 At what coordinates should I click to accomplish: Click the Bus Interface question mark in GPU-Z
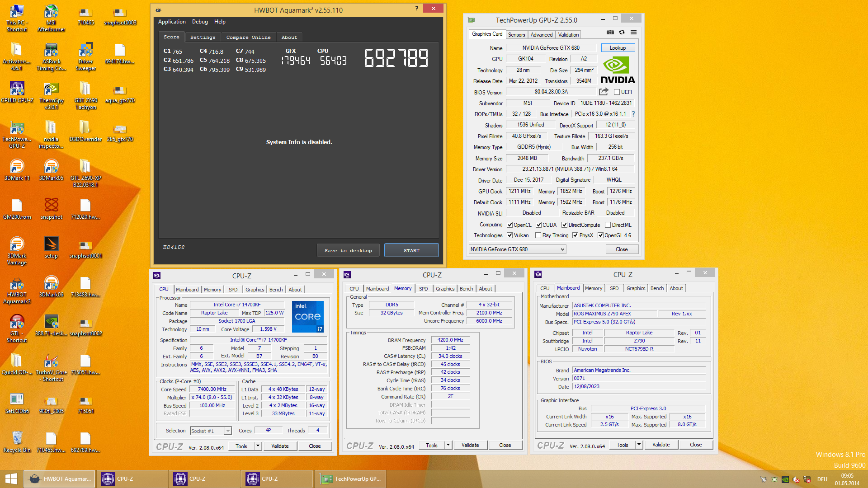[633, 114]
